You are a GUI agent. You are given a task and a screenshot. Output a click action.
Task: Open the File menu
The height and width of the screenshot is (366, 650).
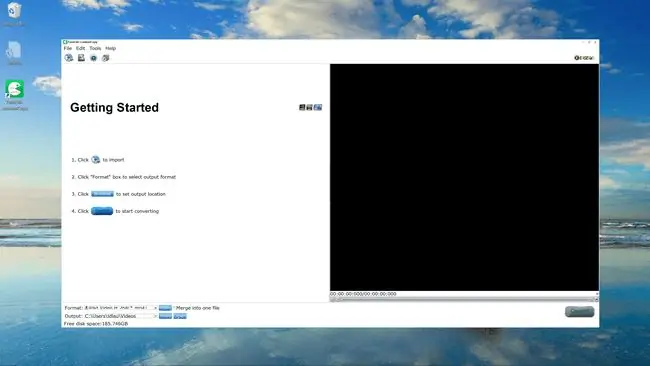68,48
